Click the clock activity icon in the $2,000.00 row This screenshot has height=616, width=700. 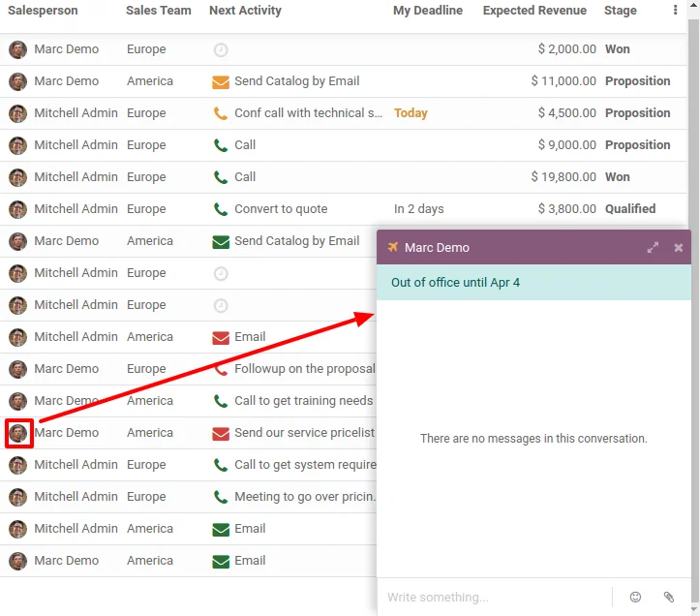[x=221, y=49]
